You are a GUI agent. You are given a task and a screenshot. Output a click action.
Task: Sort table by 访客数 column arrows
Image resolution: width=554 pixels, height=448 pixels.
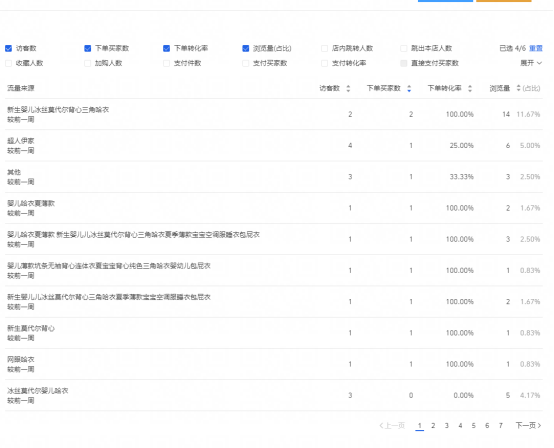click(348, 88)
